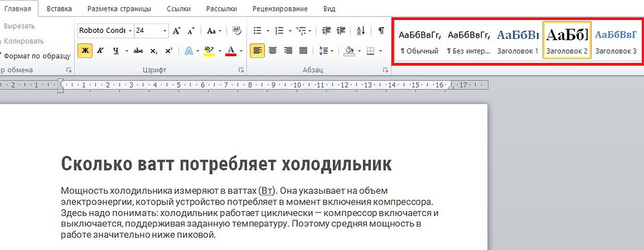The width and height of the screenshot is (644, 250).
Task: Apply paragraph shading with the paint bucket
Action: [349, 51]
